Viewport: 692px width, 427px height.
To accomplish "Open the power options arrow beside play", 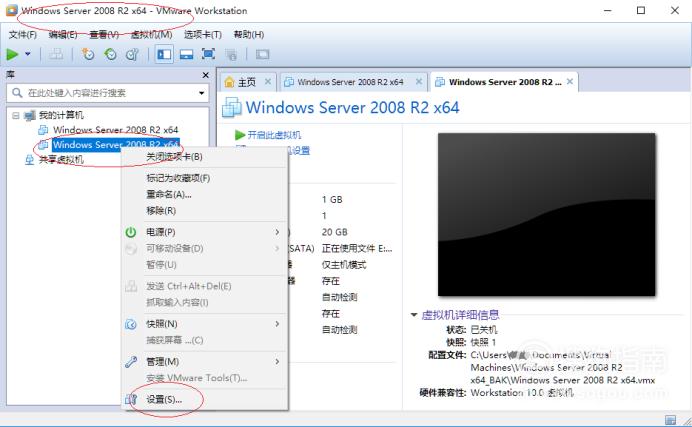I will point(28,54).
